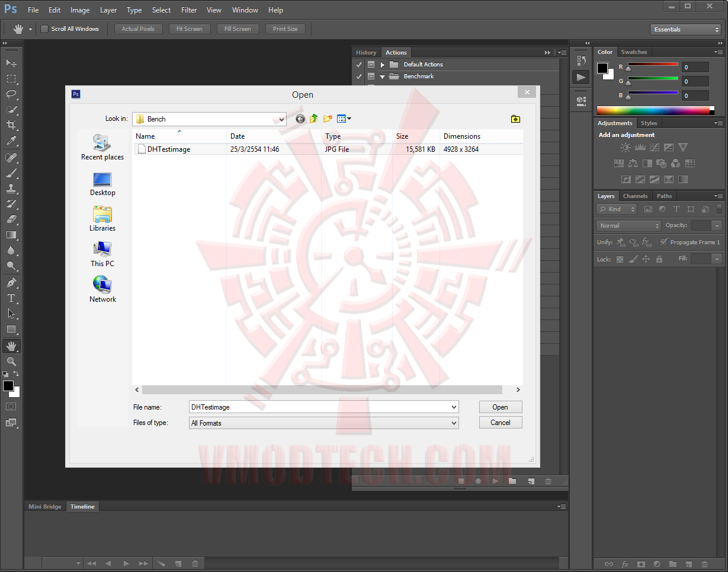Create new folder in Open dialog
This screenshot has height=572, width=728.
328,119
